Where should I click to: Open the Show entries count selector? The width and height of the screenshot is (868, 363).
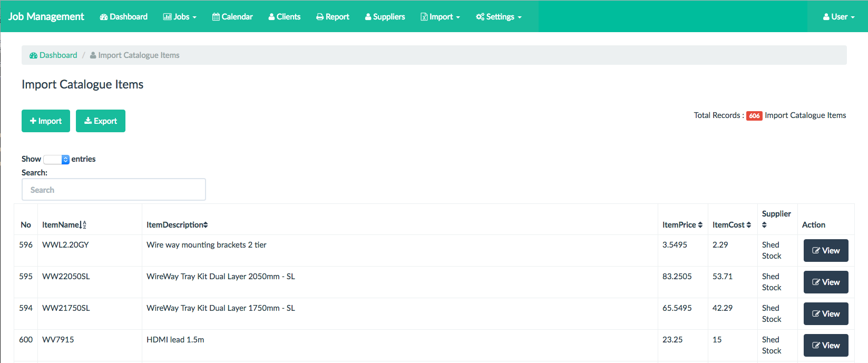pyautogui.click(x=56, y=160)
